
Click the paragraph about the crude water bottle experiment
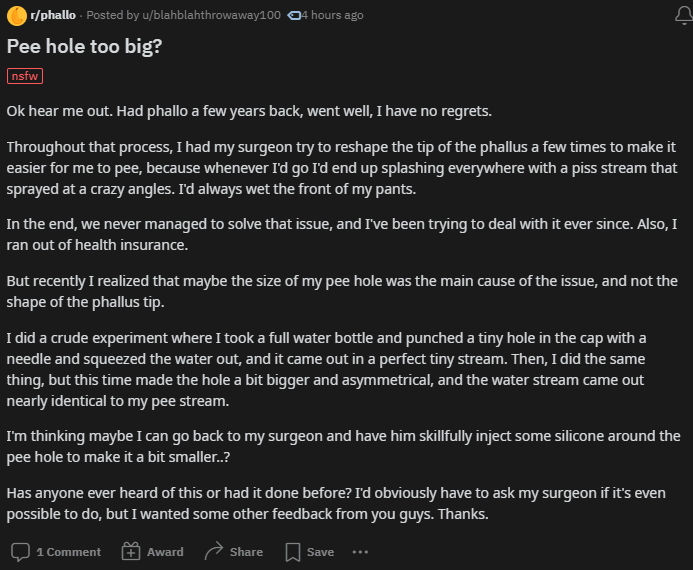click(x=326, y=369)
